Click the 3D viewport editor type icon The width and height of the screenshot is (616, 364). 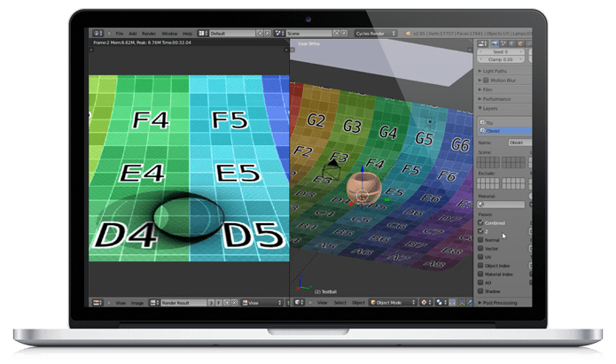[300, 303]
